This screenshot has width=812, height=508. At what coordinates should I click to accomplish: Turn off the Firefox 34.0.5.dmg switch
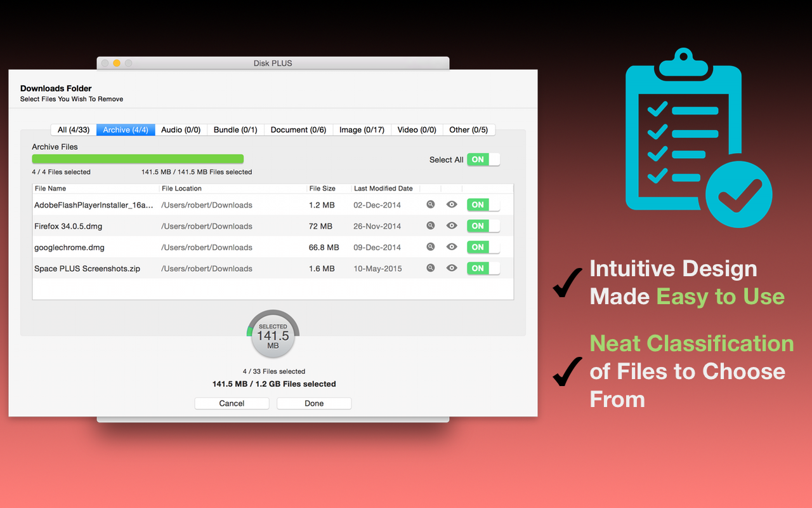[483, 225]
